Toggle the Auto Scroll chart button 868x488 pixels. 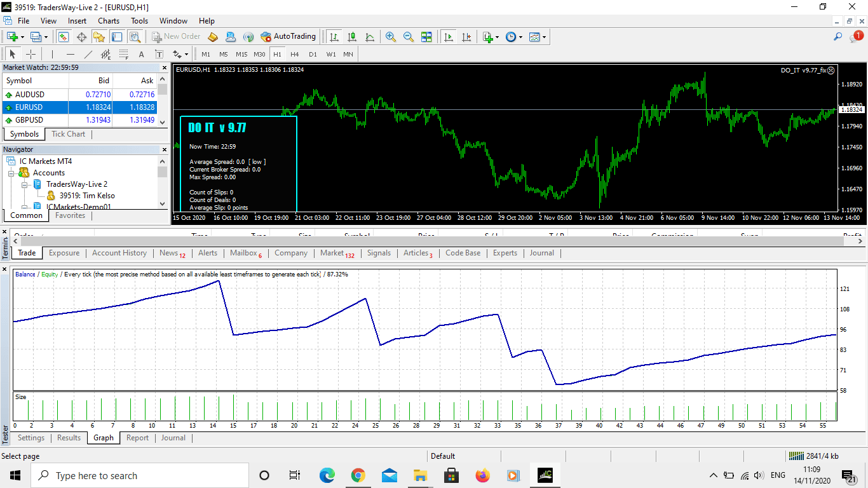(449, 37)
